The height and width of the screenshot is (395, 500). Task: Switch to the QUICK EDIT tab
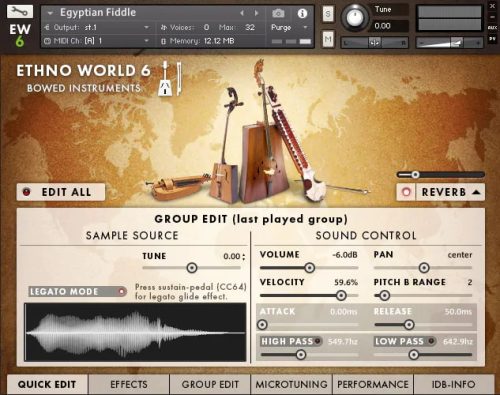(x=47, y=384)
